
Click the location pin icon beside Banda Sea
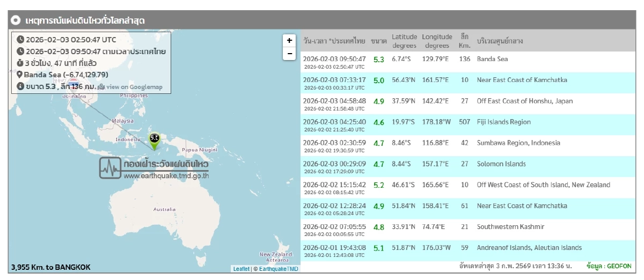pos(20,75)
